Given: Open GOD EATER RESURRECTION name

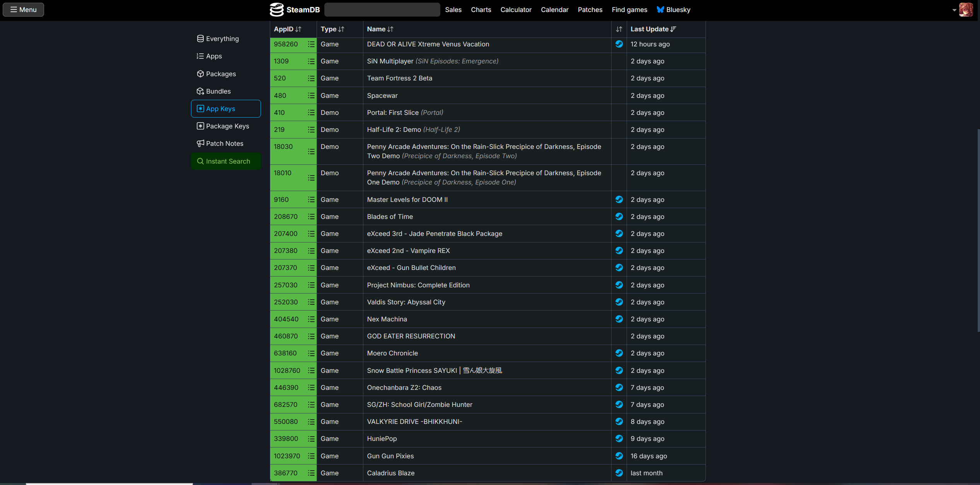Looking at the screenshot, I should point(411,336).
